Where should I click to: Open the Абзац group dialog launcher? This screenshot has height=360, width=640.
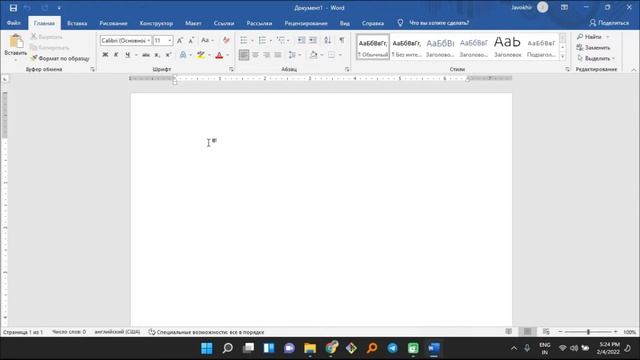click(347, 69)
